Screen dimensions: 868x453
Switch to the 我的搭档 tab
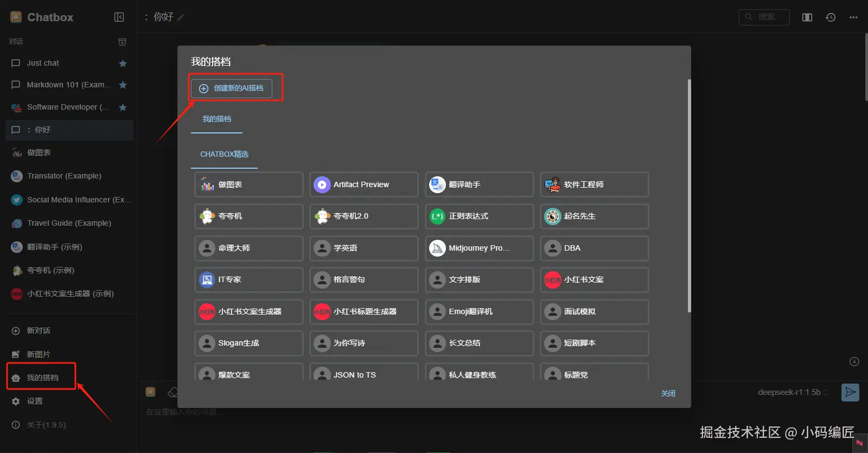click(216, 119)
